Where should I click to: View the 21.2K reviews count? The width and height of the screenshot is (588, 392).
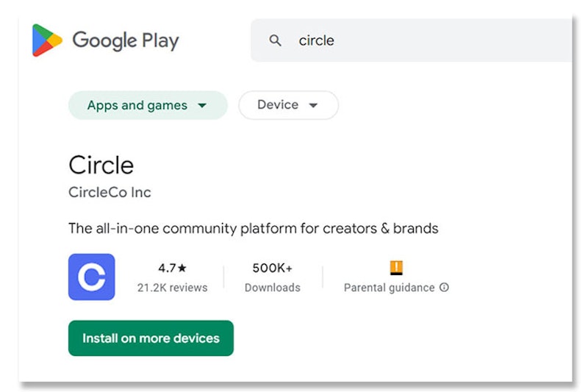[x=172, y=288]
